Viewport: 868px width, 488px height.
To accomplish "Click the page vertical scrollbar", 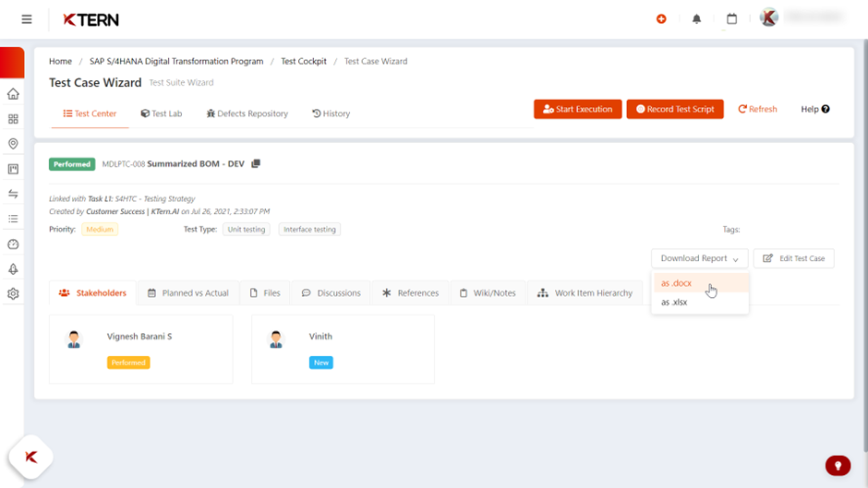I will point(864,244).
